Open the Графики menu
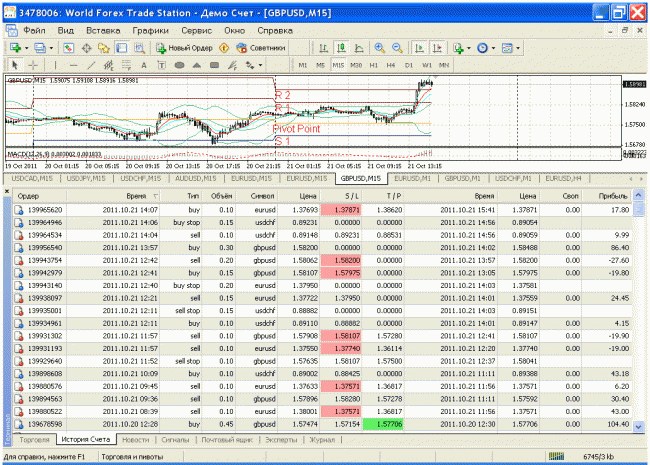Image resolution: width=650 pixels, height=465 pixels. pyautogui.click(x=150, y=31)
